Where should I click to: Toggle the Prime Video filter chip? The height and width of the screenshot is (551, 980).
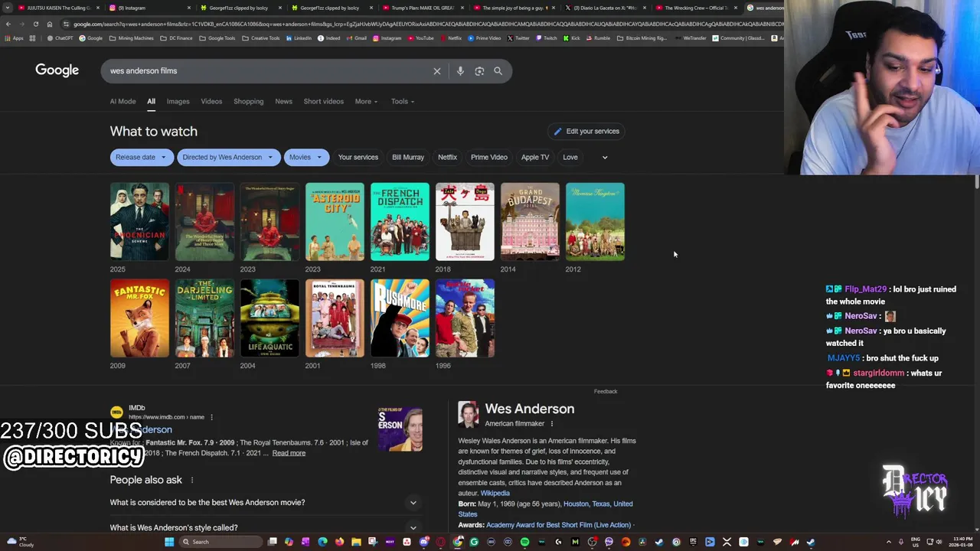(x=489, y=158)
